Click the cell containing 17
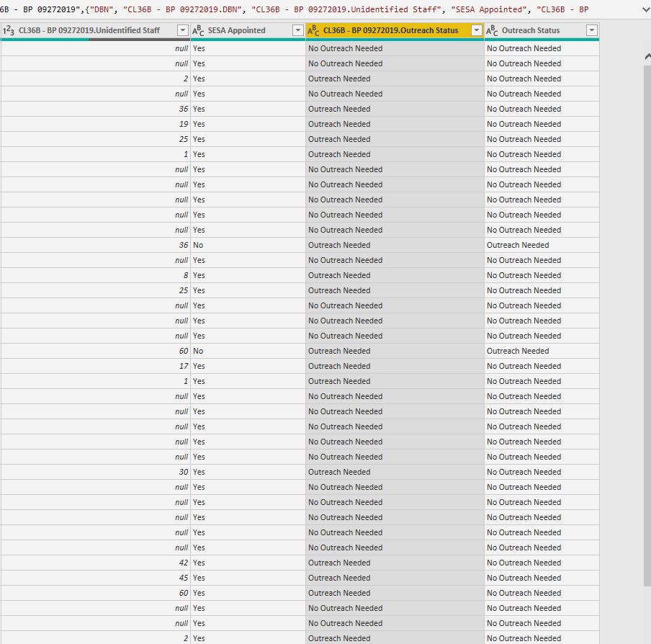Viewport: 651px width, 644px height. 96,366
